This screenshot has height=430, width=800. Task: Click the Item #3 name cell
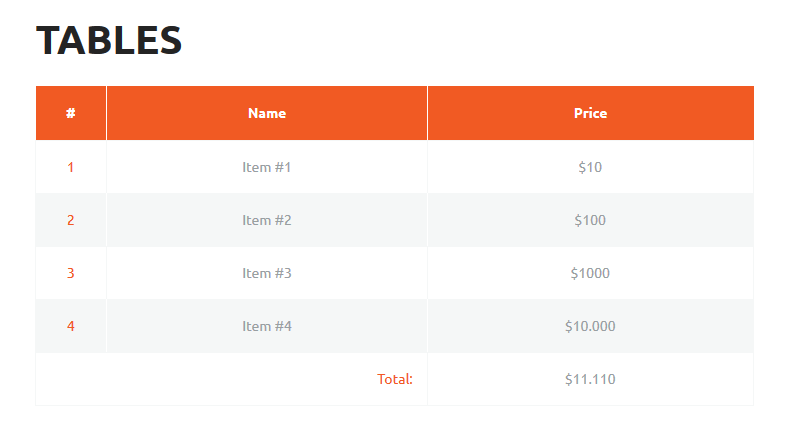point(267,273)
